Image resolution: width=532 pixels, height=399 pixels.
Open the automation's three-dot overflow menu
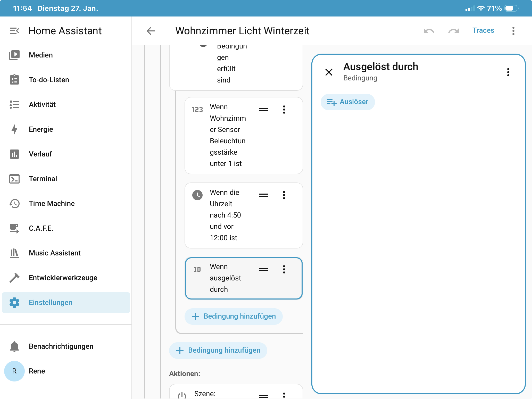coord(513,31)
